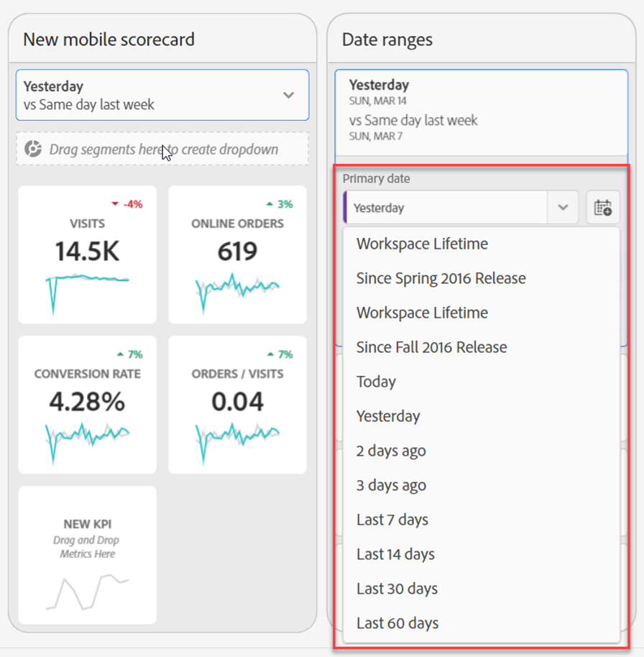Expand the Primary date dropdown arrow
This screenshot has height=657, width=644.
[x=563, y=208]
